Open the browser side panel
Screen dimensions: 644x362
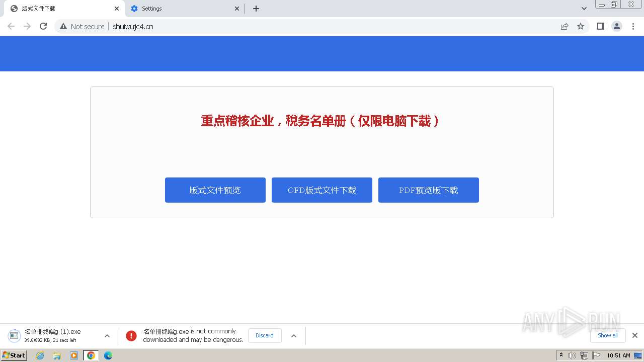[601, 26]
